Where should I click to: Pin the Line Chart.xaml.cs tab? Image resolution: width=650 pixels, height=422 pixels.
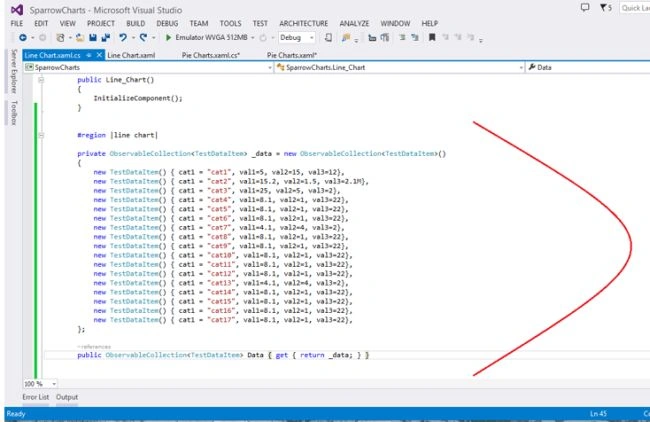click(x=89, y=55)
